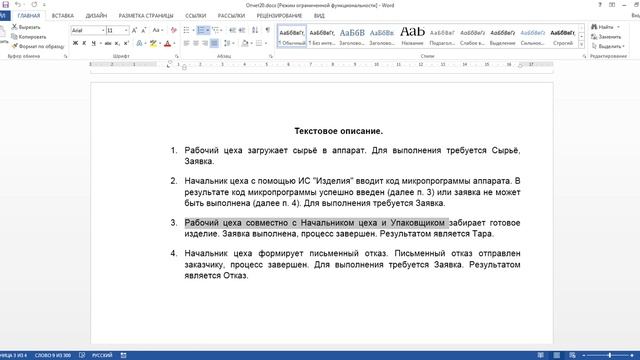Open the font color dropdown arrow
This screenshot has width=640, height=360.
174,43
